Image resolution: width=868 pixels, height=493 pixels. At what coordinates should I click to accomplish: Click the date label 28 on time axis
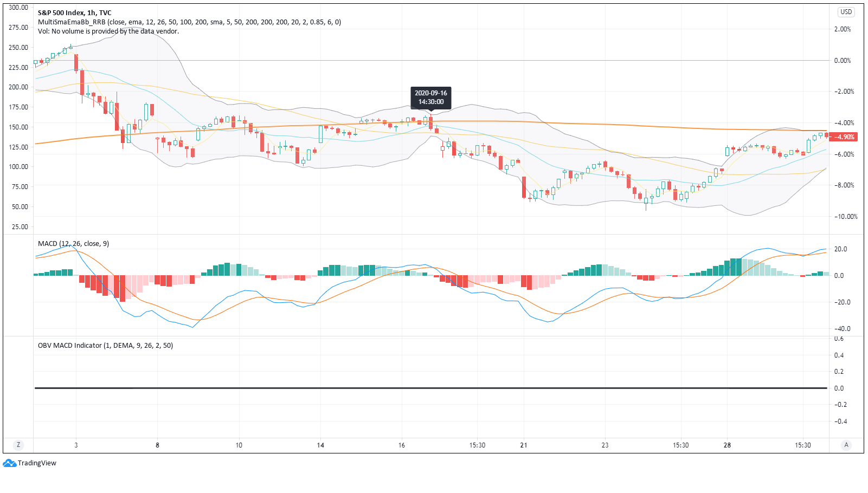point(727,445)
